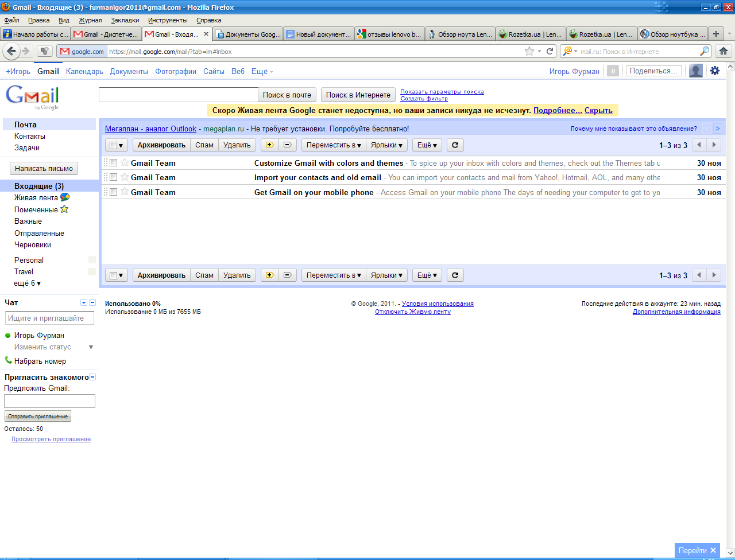Click the Travel label color square
Screen dimensions: 735x560
[92, 271]
